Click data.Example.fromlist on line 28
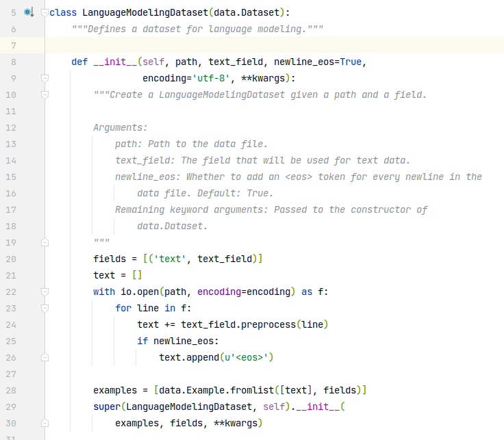This screenshot has width=504, height=440. click(x=216, y=390)
